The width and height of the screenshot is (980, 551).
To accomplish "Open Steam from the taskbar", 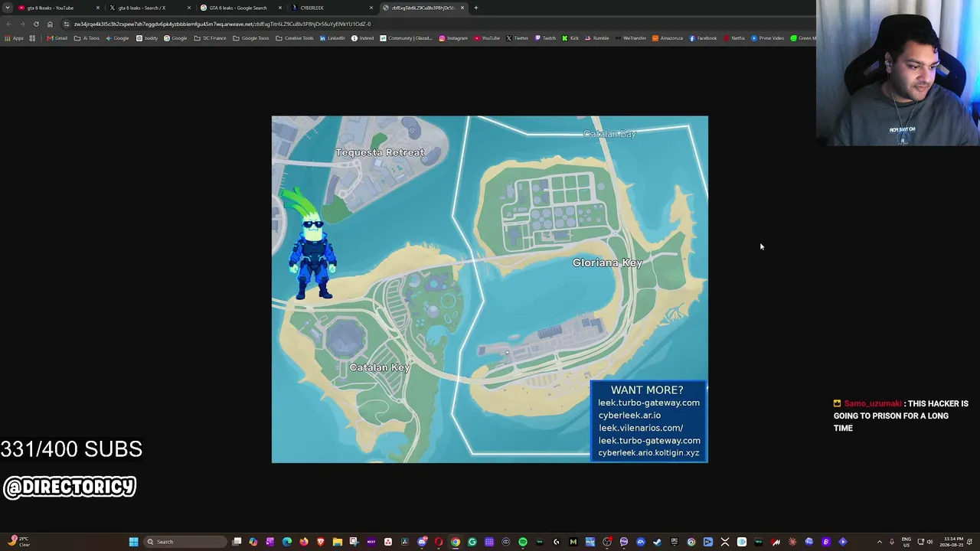I will pos(657,542).
